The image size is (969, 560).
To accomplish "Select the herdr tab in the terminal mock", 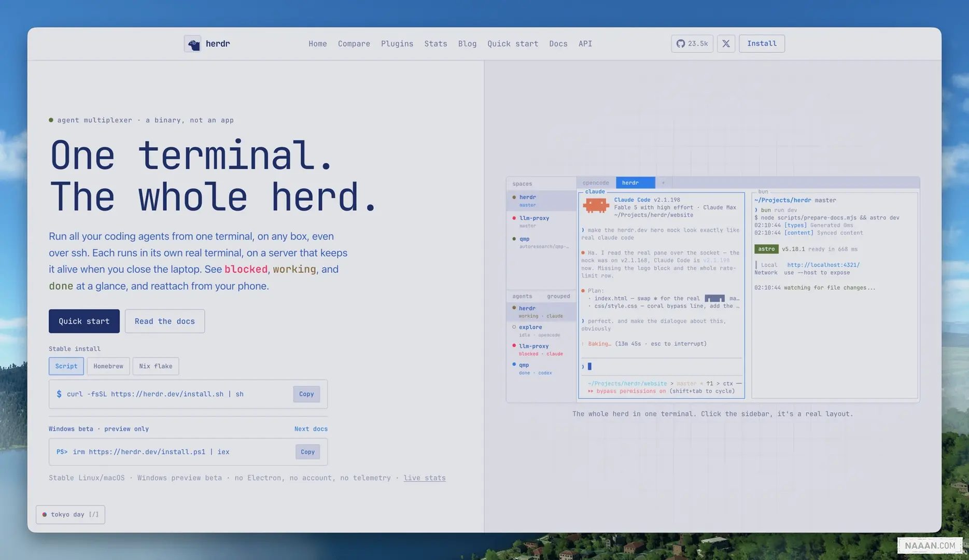I will point(635,183).
